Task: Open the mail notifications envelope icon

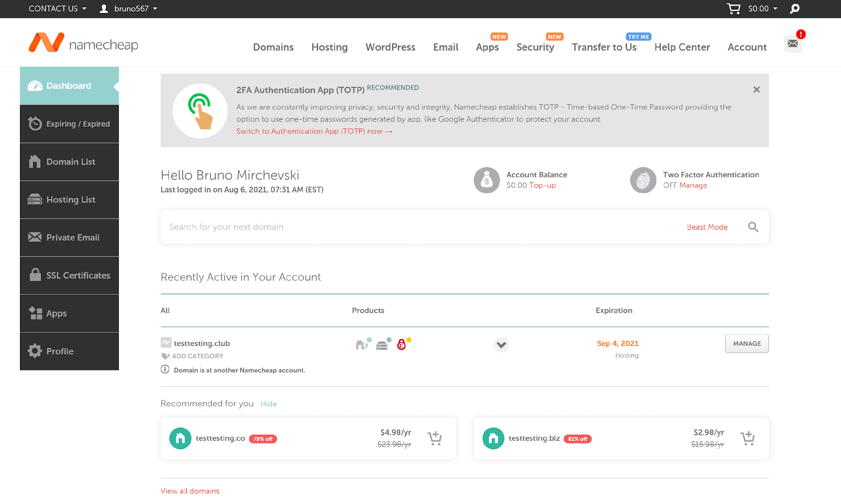Action: [793, 44]
